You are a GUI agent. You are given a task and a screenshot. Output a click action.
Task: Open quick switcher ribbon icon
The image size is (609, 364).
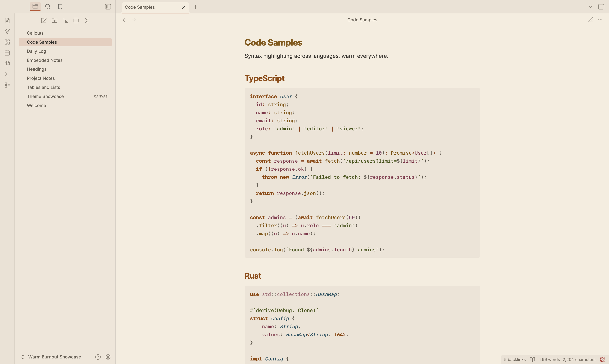(x=7, y=21)
